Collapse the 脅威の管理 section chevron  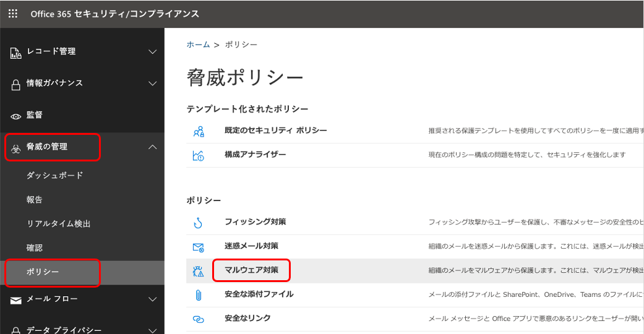[153, 147]
